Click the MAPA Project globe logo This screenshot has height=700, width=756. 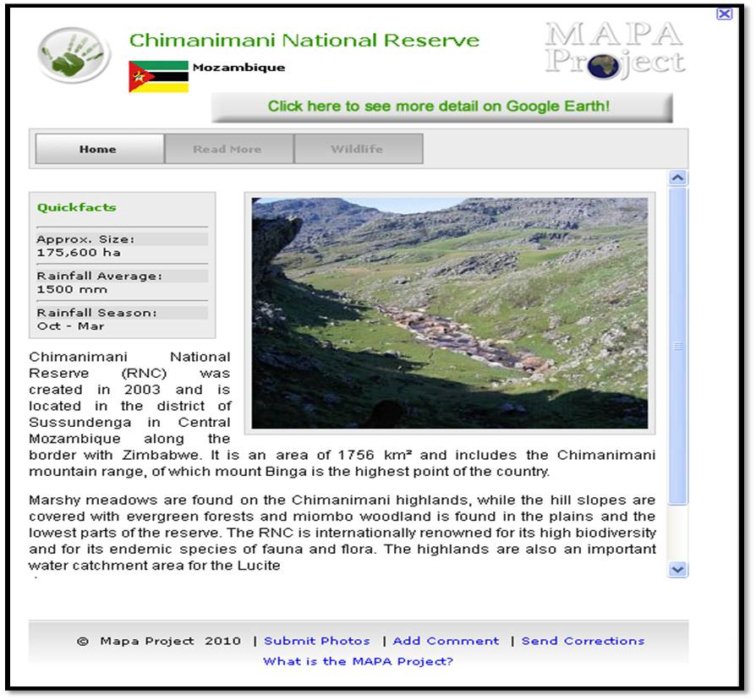(616, 50)
